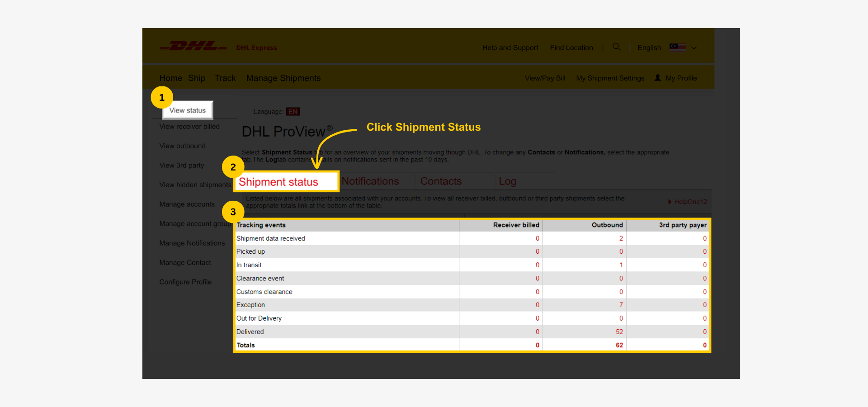Select English language text
This screenshot has width=868, height=407.
(x=649, y=47)
